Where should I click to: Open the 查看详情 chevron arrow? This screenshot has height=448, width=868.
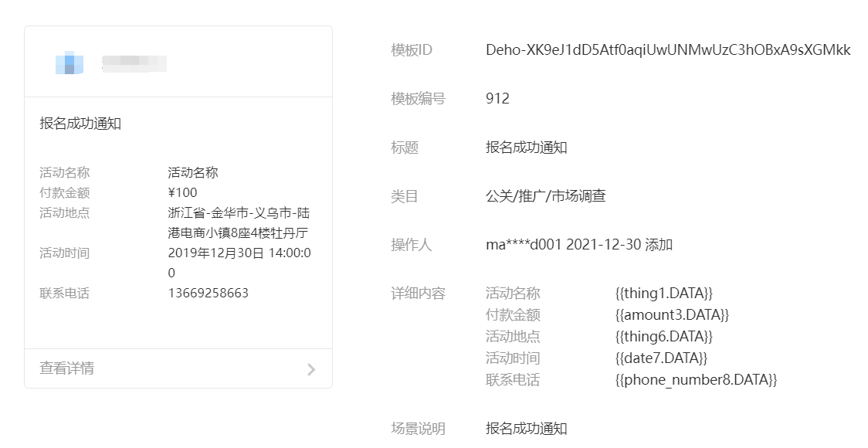click(x=311, y=369)
